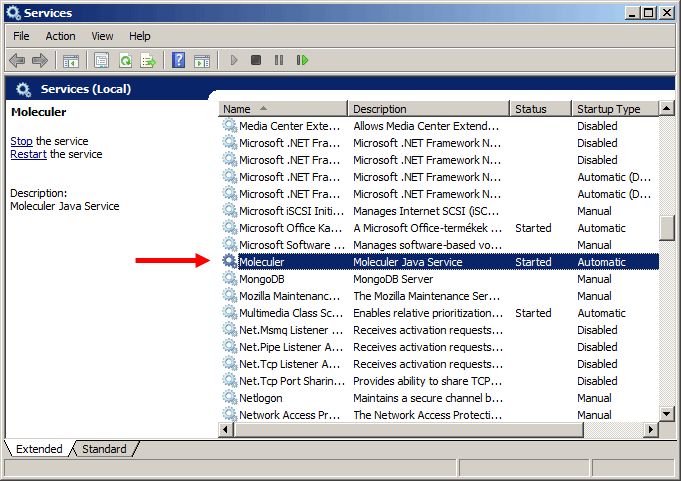Image resolution: width=681 pixels, height=481 pixels.
Task: Click the Services (Local) pane header
Action: [86, 89]
